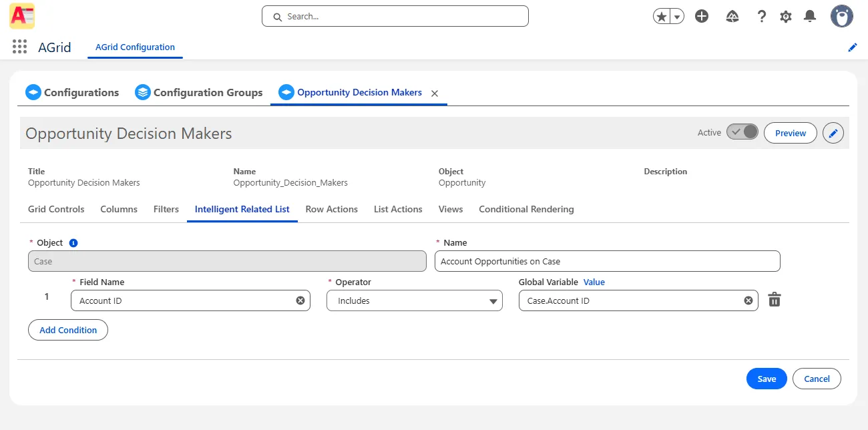Open the App Launcher grid icon

(19, 47)
